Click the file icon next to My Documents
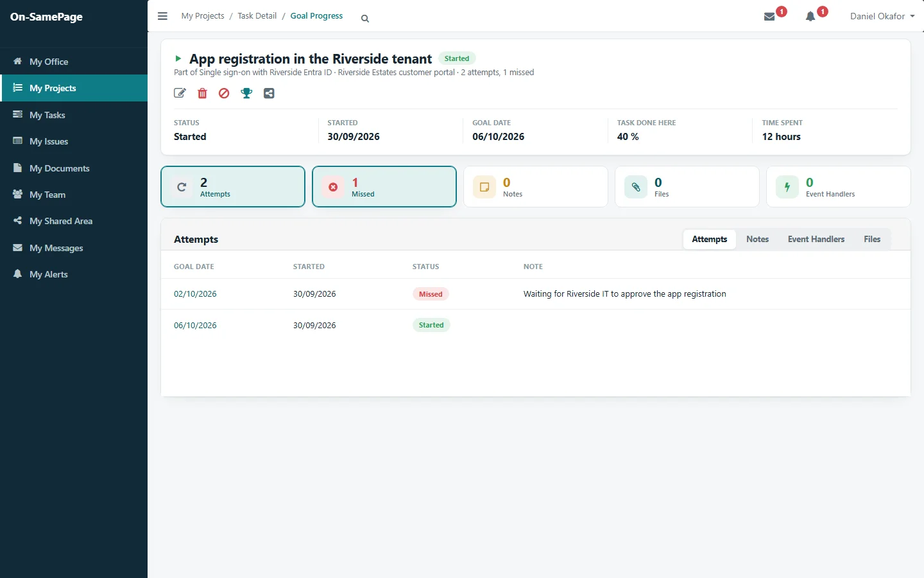Image resolution: width=924 pixels, height=578 pixels. pyautogui.click(x=18, y=168)
